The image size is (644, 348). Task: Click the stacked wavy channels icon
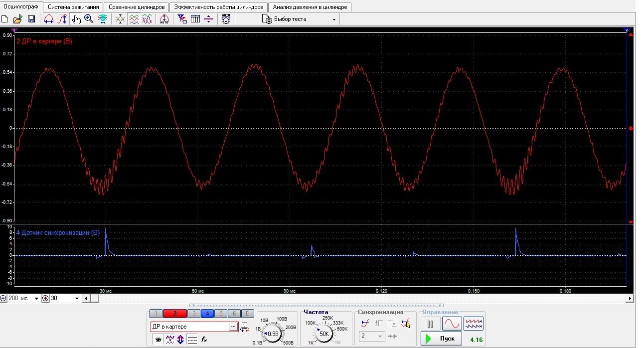point(134,19)
